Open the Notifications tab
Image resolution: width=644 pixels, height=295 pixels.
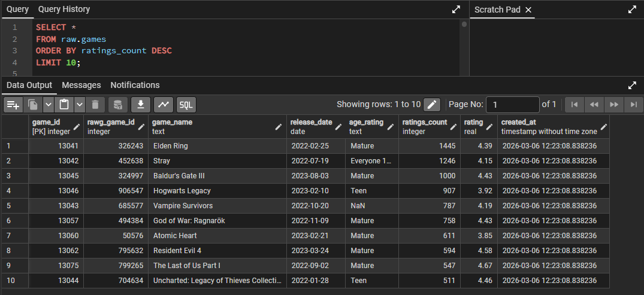(135, 86)
